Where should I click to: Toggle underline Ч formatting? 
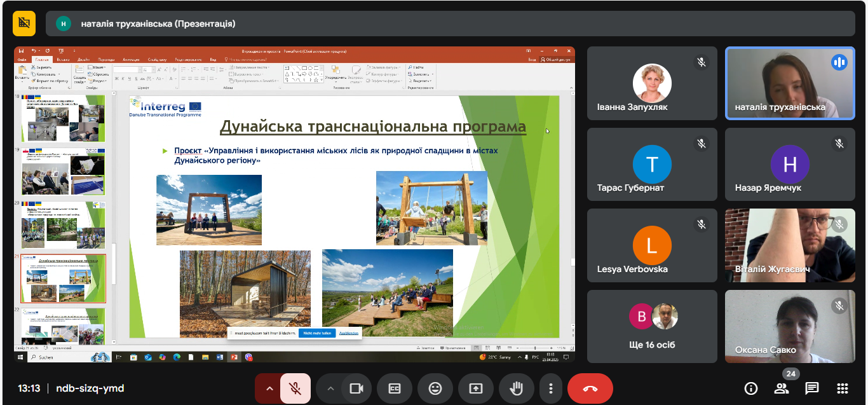pos(129,78)
